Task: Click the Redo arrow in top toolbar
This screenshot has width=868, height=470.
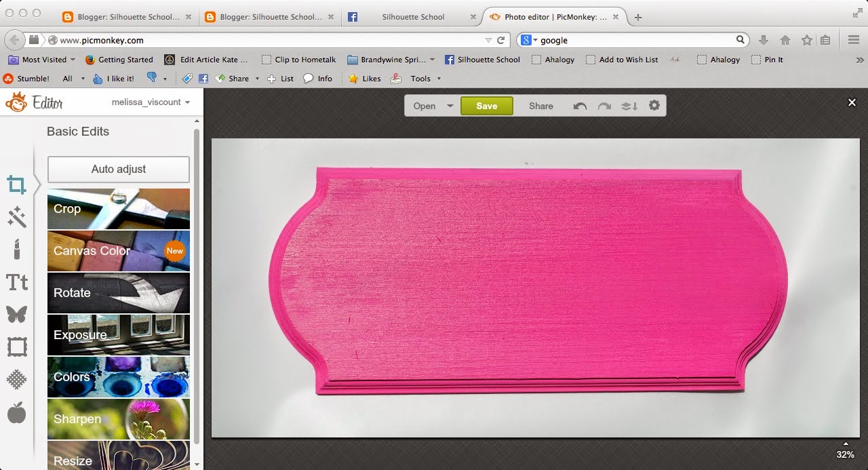Action: [604, 106]
